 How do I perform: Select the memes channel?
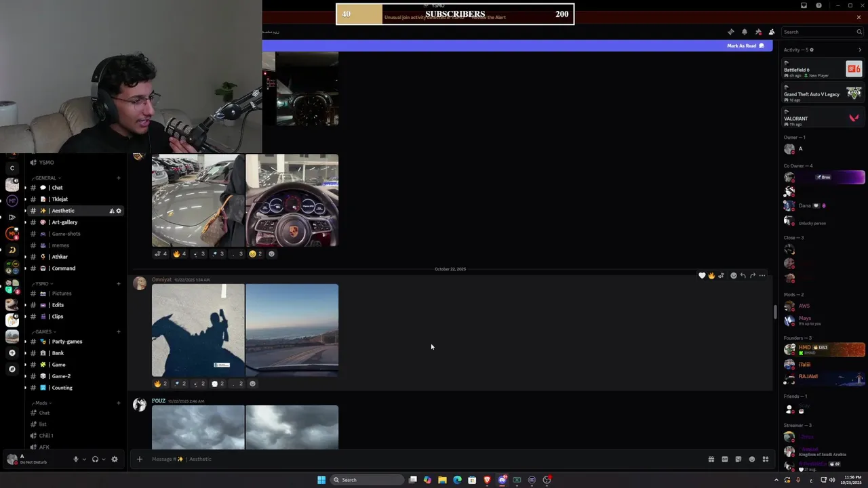click(x=75, y=245)
